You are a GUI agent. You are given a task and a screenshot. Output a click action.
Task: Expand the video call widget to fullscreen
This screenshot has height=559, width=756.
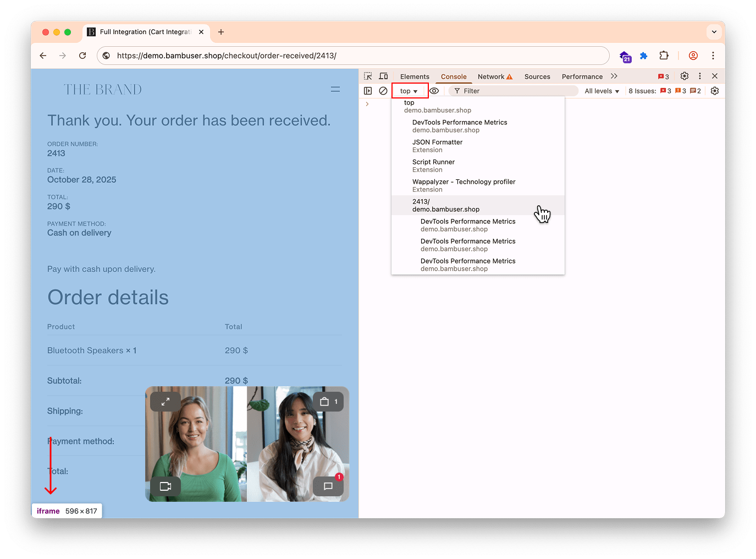pyautogui.click(x=165, y=401)
